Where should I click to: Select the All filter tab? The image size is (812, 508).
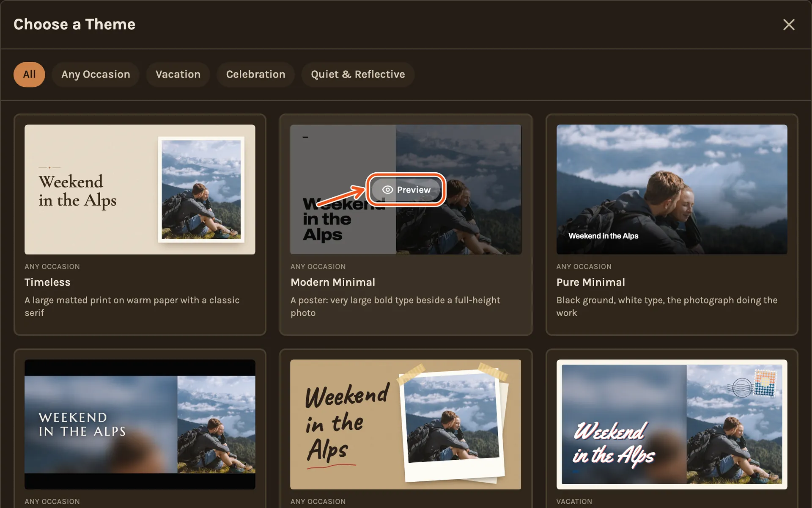[29, 75]
